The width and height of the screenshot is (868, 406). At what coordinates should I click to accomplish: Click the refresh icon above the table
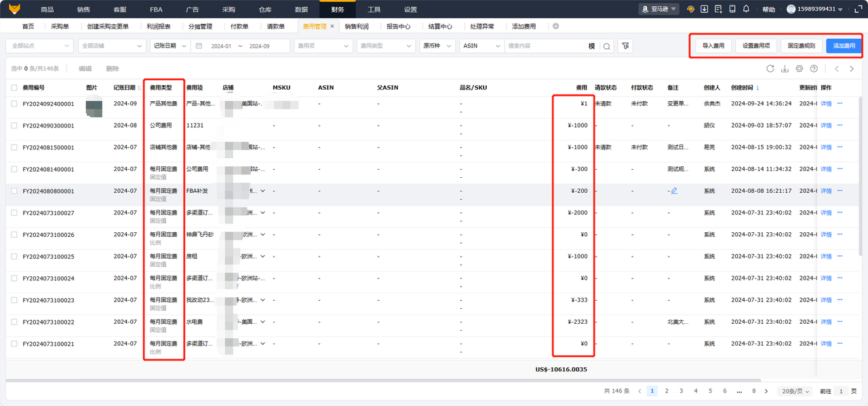click(x=770, y=69)
